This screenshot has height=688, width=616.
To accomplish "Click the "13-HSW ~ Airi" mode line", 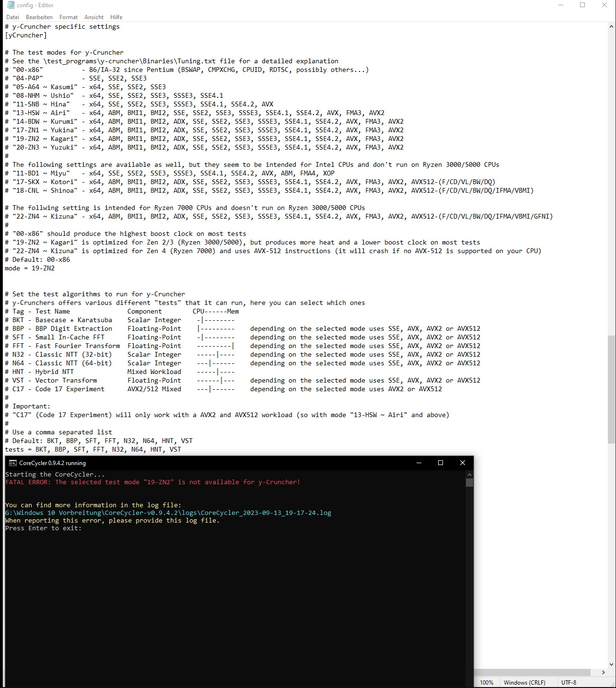I will 195,113.
